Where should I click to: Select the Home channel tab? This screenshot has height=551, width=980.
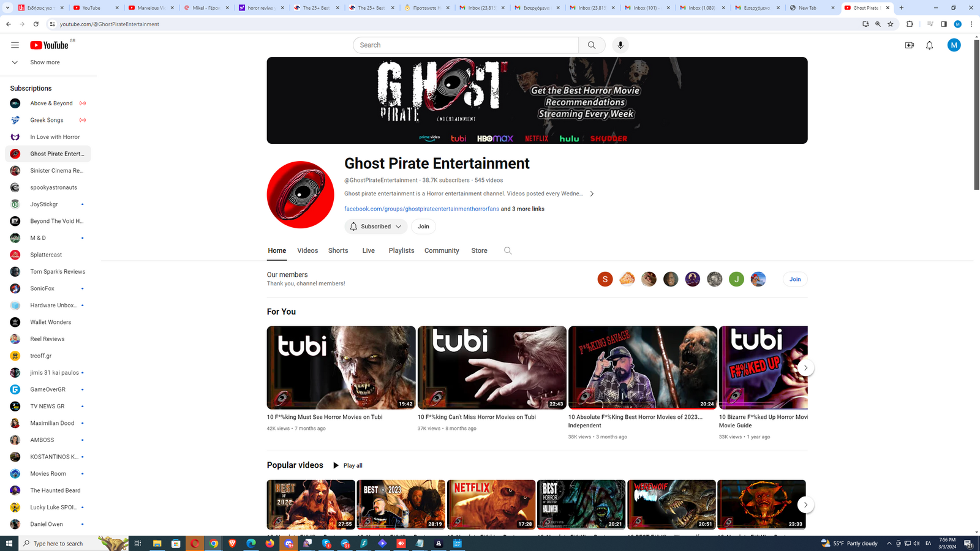tap(277, 251)
